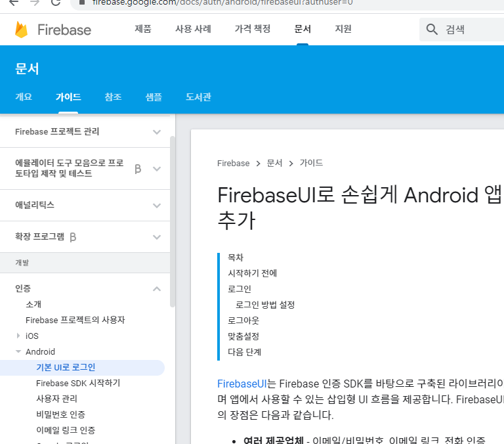Jump to 로그인 방법 설정 in contents

[x=265, y=305]
